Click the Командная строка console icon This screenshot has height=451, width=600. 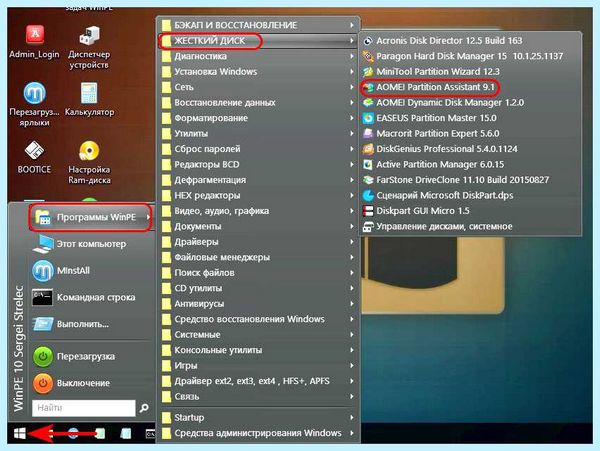(42, 298)
